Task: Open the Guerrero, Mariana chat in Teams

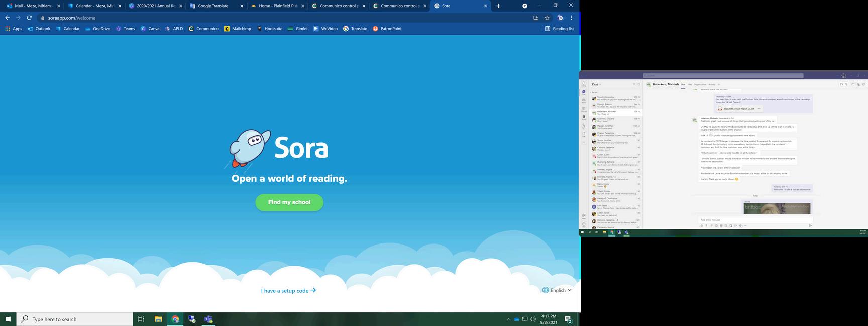Action: tap(616, 120)
